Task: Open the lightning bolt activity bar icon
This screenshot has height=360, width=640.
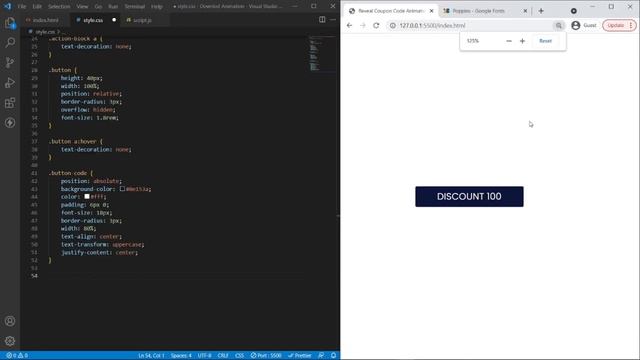Action: (x=10, y=122)
